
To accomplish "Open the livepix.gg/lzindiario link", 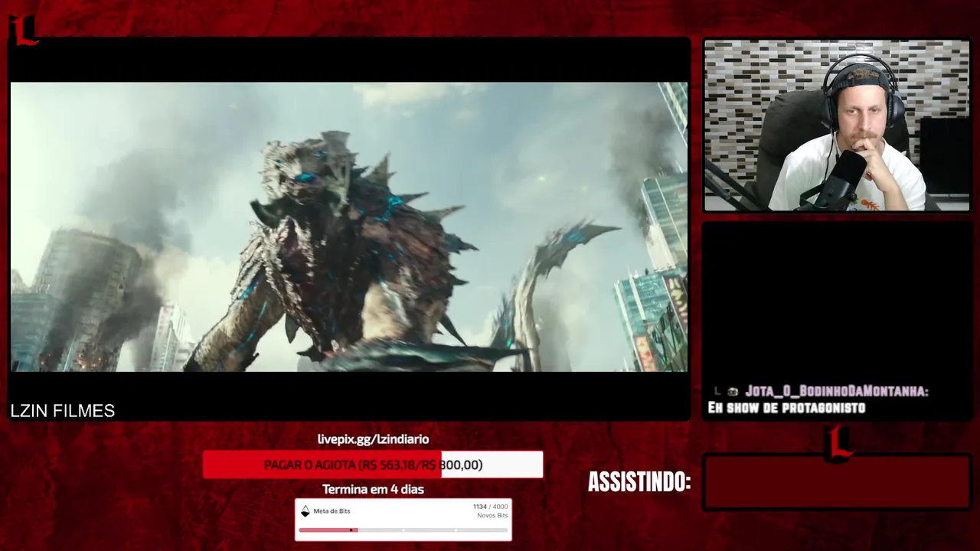I will pos(373,439).
